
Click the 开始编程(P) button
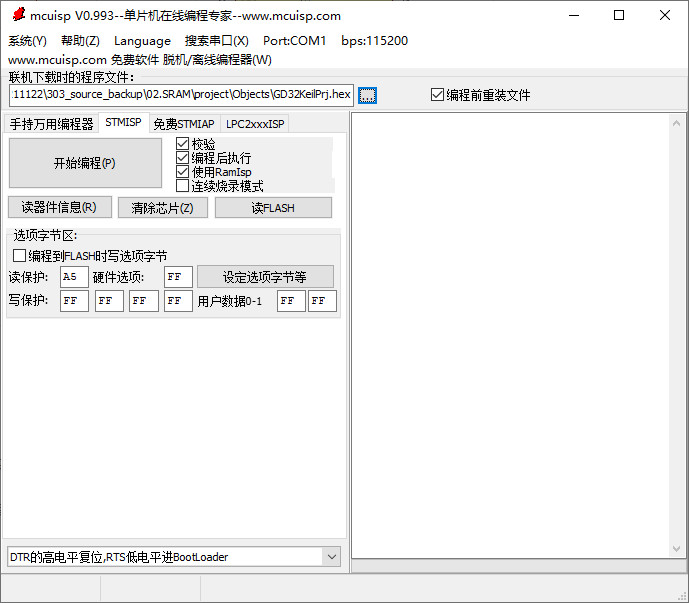pyautogui.click(x=85, y=163)
